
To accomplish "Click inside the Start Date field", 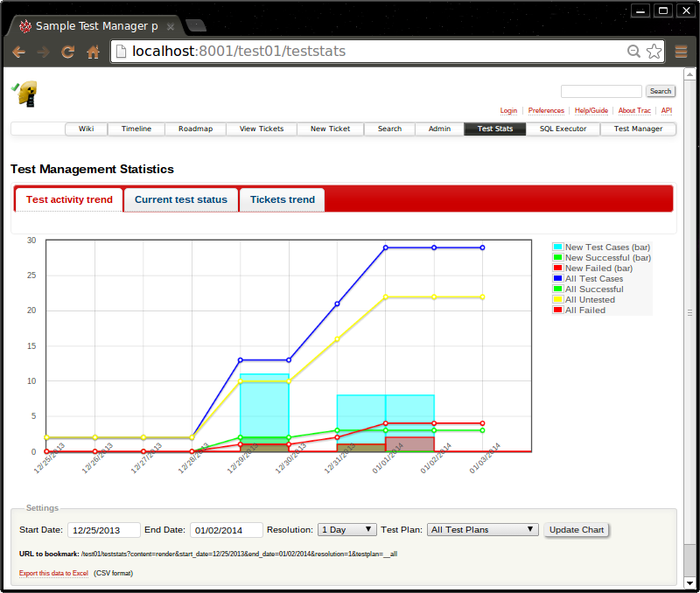I will click(x=104, y=529).
